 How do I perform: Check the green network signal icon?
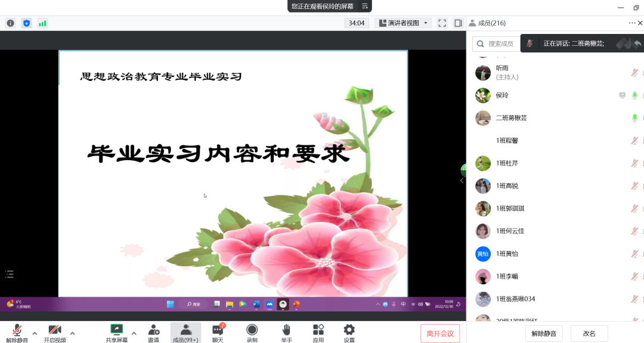pyautogui.click(x=42, y=23)
